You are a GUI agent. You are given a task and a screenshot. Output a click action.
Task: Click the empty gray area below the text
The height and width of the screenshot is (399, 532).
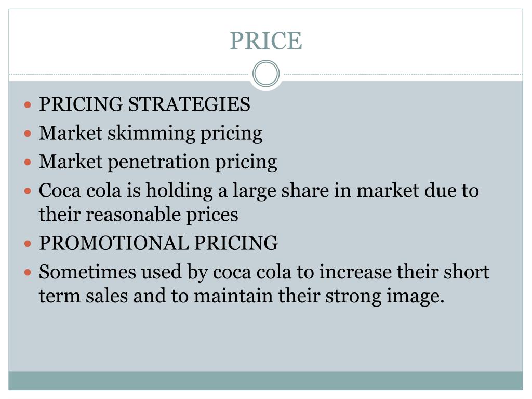point(266,339)
